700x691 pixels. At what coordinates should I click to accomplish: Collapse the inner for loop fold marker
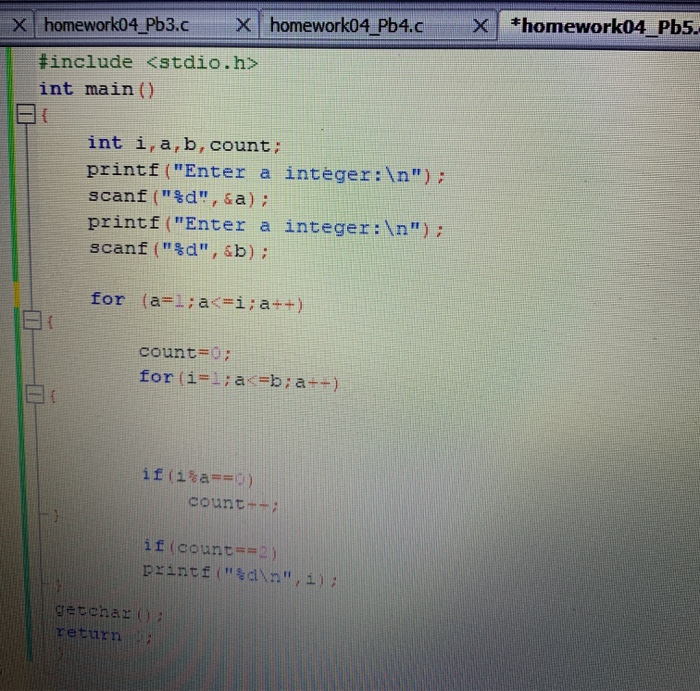point(35,394)
